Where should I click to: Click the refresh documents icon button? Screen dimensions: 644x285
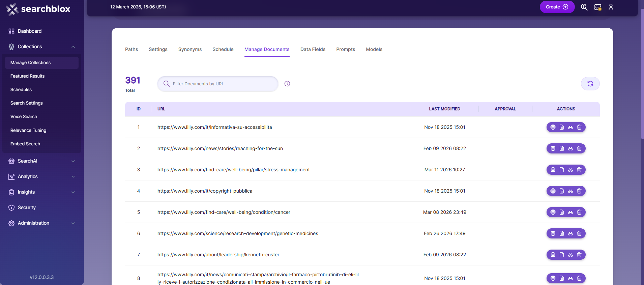(590, 84)
